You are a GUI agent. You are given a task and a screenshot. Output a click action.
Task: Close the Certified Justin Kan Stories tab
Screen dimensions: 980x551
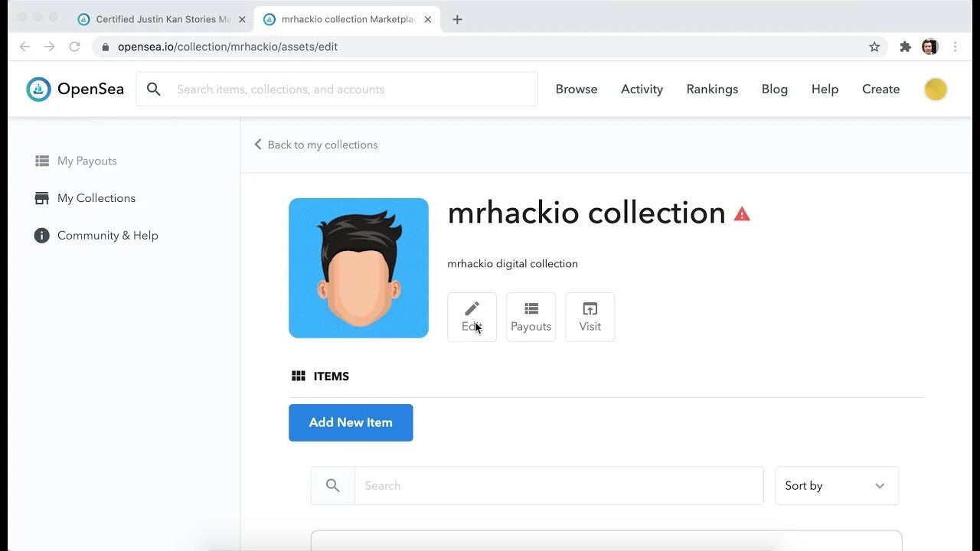click(242, 19)
